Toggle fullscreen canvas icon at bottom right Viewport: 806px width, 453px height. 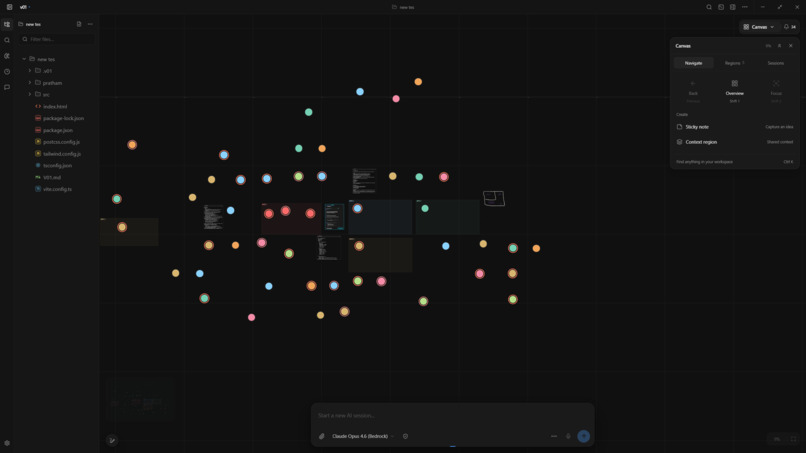tap(793, 439)
